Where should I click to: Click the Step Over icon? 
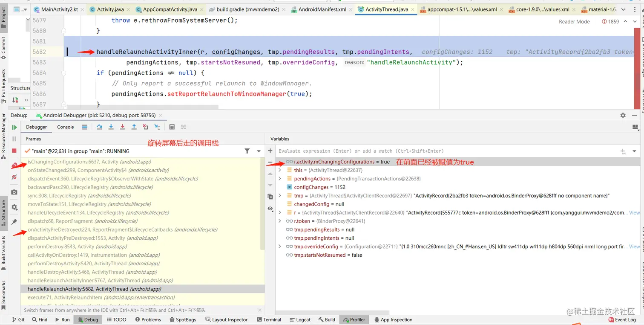pos(99,127)
